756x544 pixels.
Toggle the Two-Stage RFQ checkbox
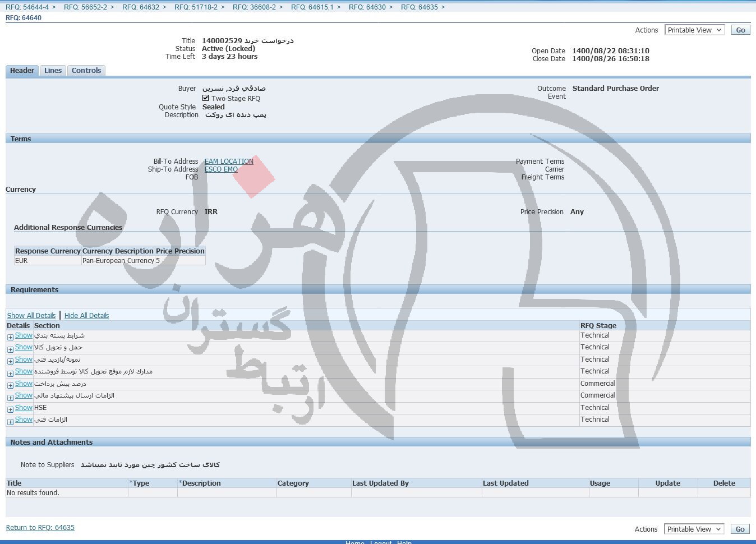(x=206, y=98)
